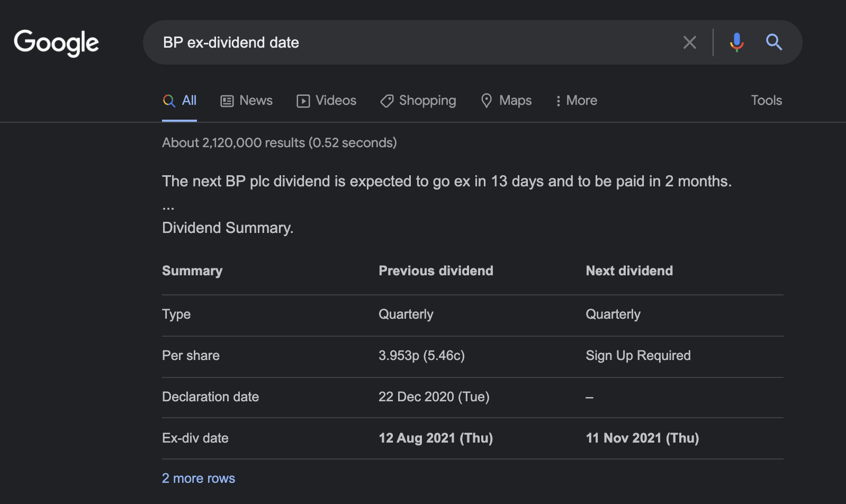Click the 3.953p (5.46c) value
846x504 pixels.
click(x=421, y=356)
